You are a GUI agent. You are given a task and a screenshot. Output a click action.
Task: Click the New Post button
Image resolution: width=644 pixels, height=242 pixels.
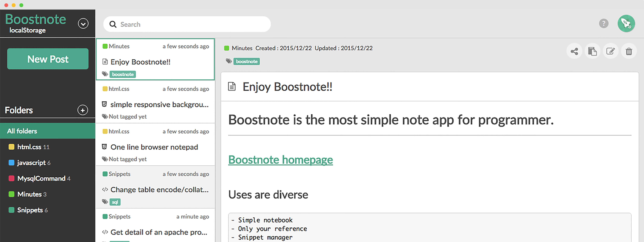[x=48, y=59]
